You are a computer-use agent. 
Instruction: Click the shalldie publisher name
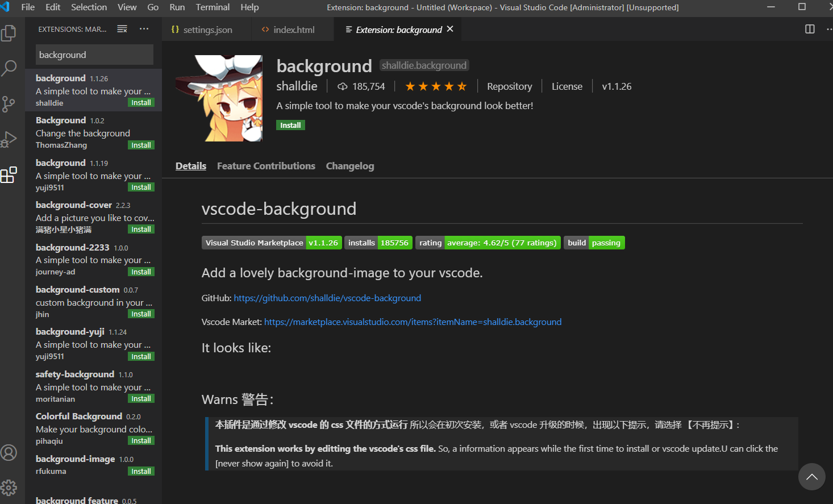297,86
